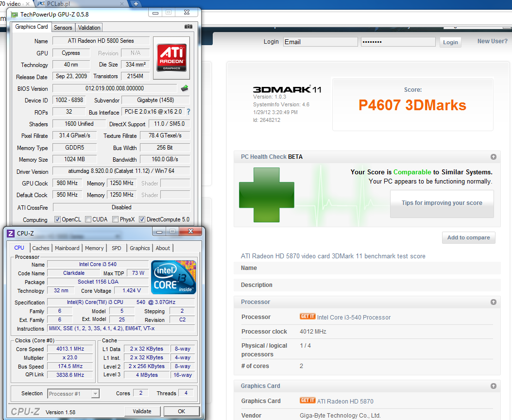Click the password input field
This screenshot has height=420, width=512.
tap(398, 42)
